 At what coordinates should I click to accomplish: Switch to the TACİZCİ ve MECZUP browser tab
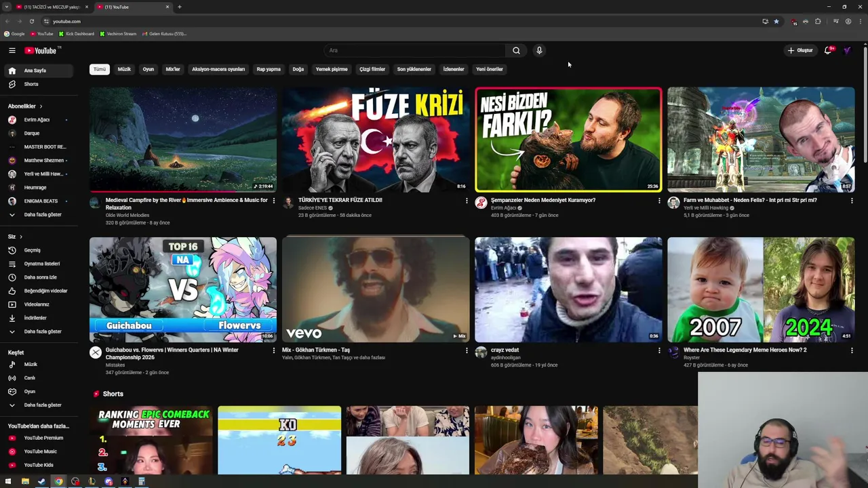tap(52, 7)
